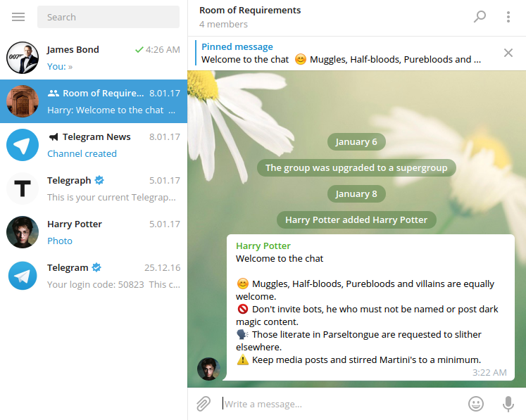
Task: Click the green read checkmark on James Bond
Action: click(139, 50)
